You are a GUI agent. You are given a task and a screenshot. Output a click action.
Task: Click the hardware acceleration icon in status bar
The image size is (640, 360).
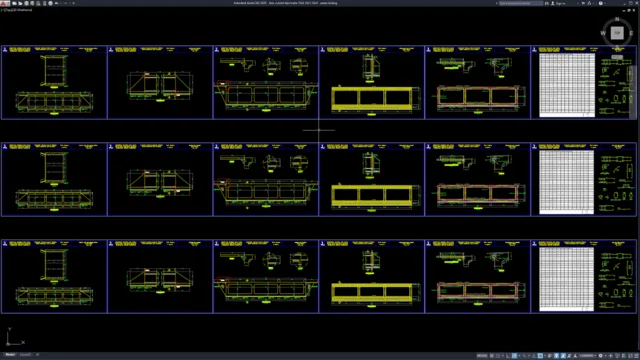point(624,356)
